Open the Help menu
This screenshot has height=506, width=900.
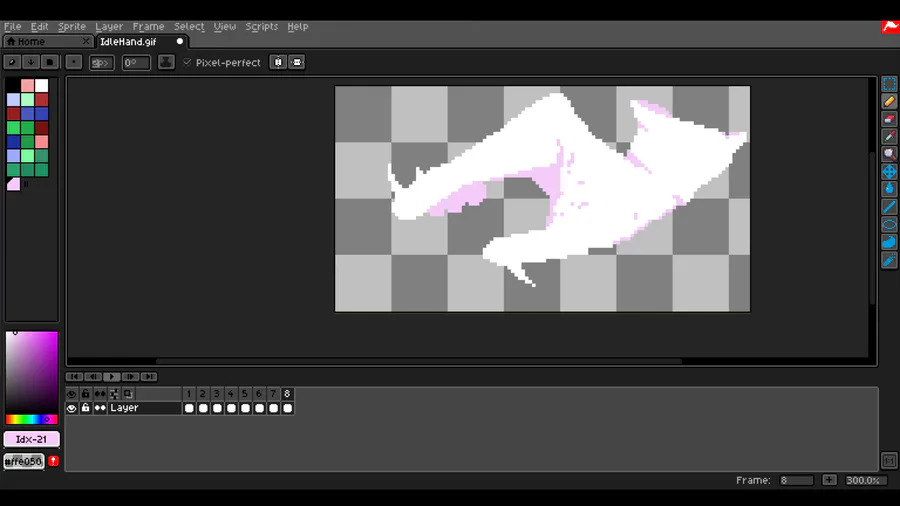click(298, 26)
